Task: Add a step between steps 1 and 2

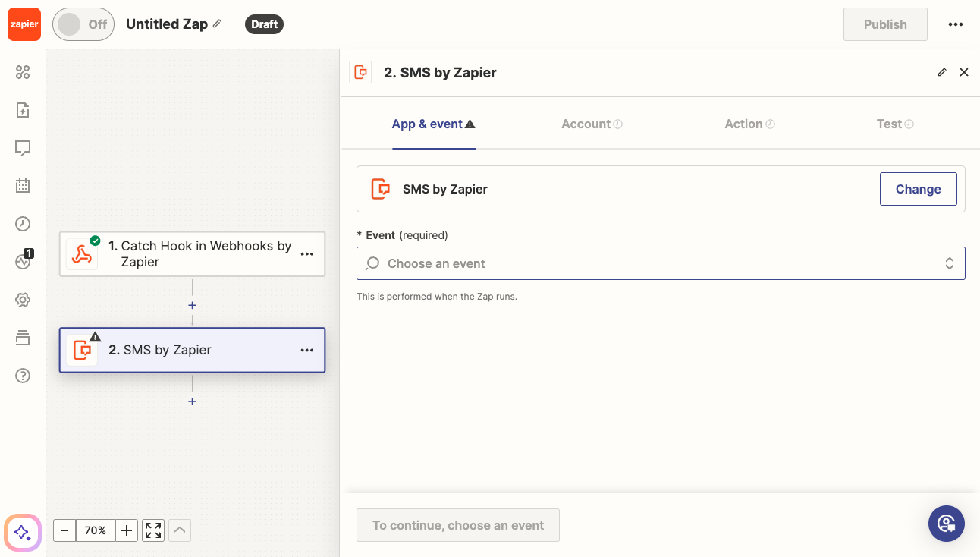Action: 192,305
